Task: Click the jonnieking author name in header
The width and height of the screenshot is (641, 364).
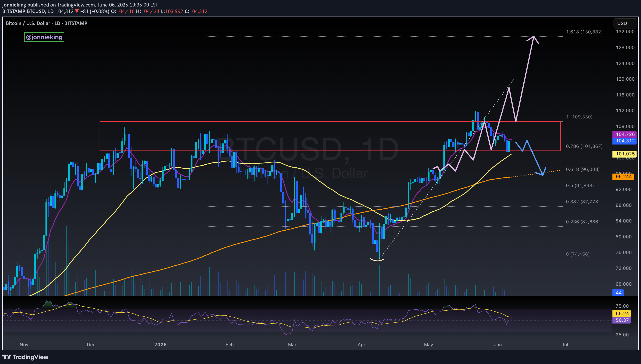Action: (x=14, y=5)
